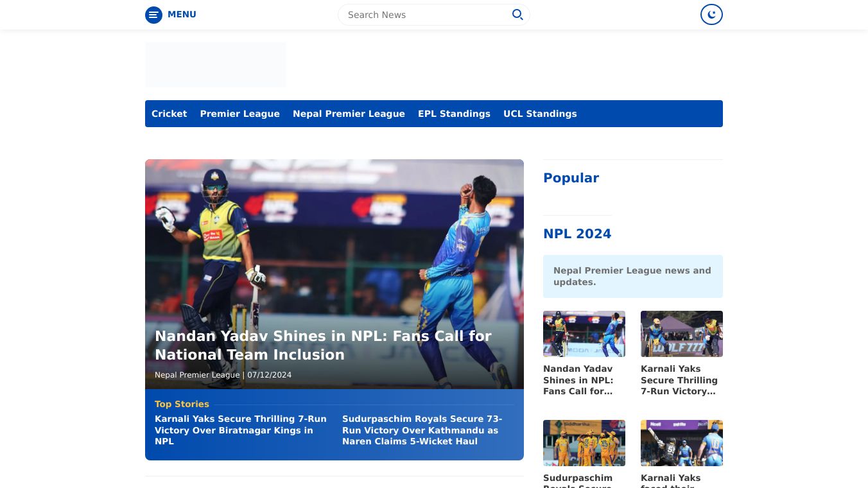
Task: Go to Premier League section
Action: tap(239, 114)
